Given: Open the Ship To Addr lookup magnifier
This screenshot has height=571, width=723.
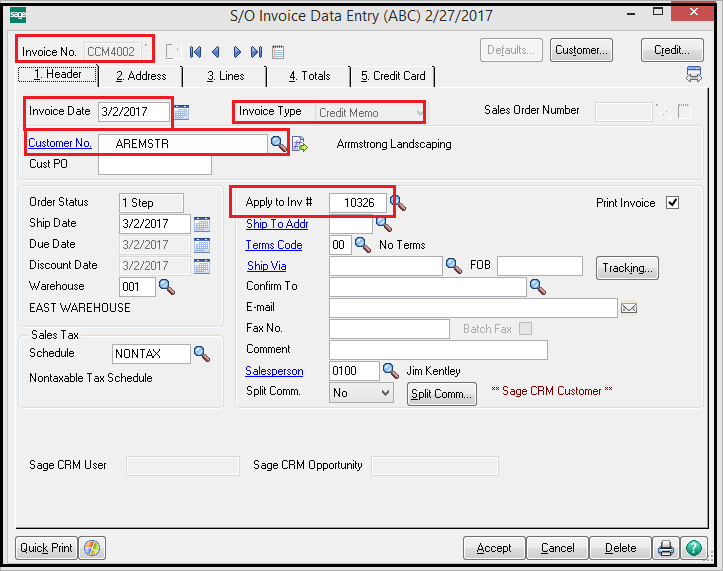Looking at the screenshot, I should pos(384,224).
